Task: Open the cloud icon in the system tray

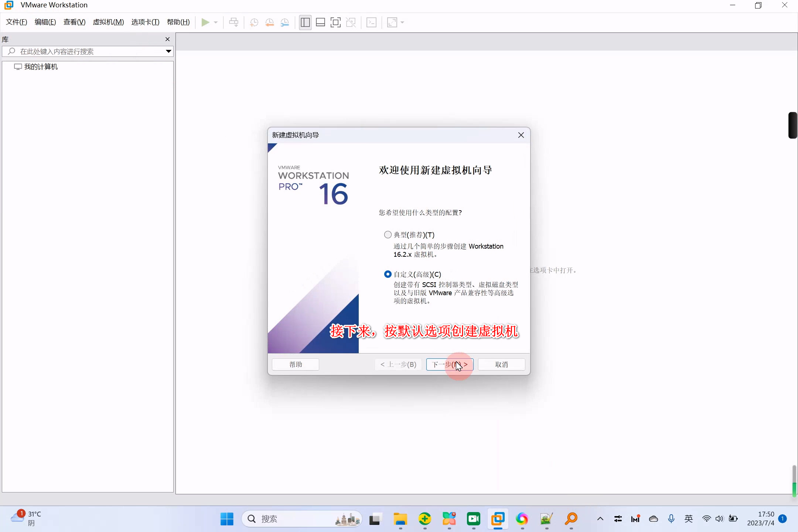Action: 654,519
